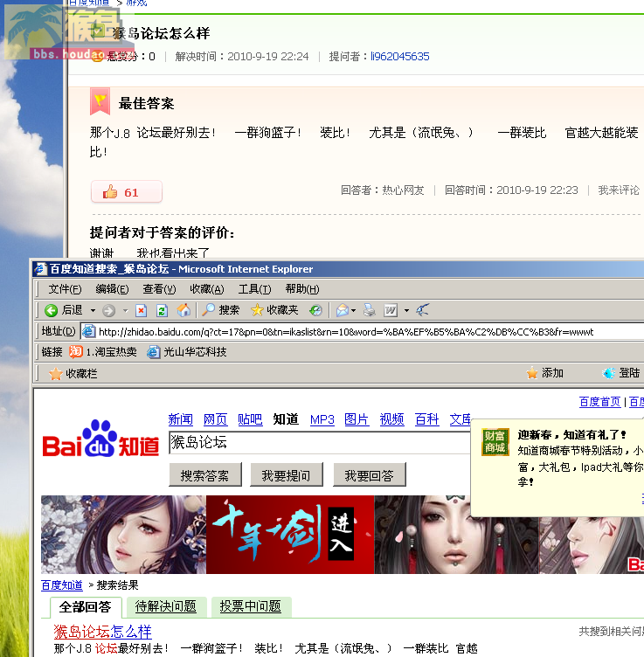
Task: Click the Edit with Word icon
Action: pyautogui.click(x=391, y=310)
